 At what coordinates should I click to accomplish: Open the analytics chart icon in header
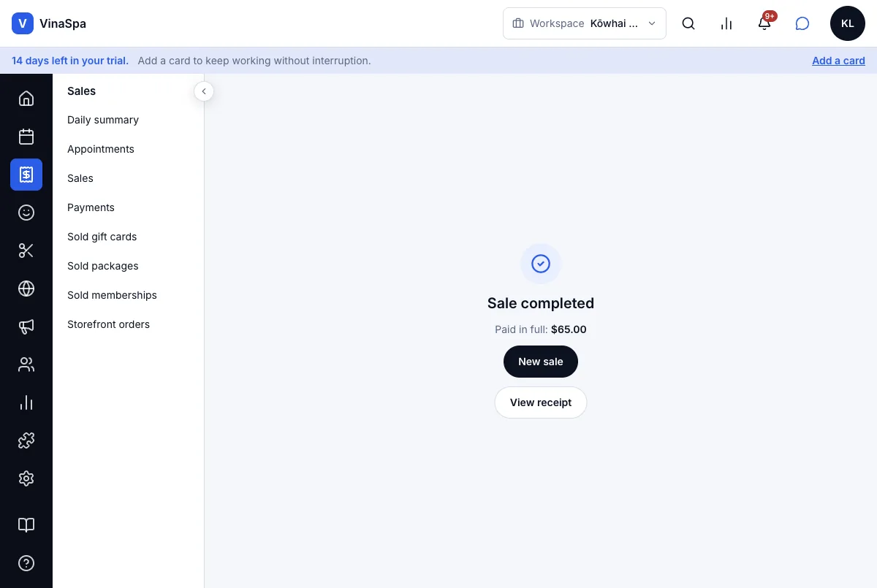726,23
